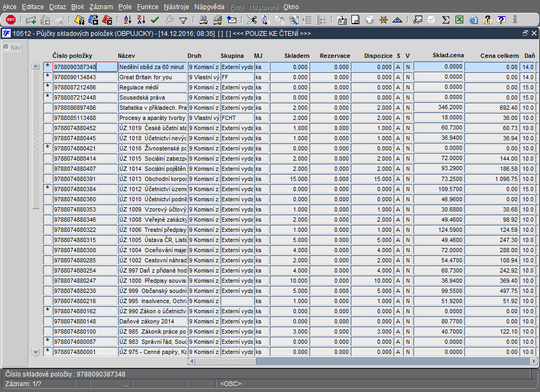
Task: Click the context help window icon
Action: pyautogui.click(x=501, y=20)
